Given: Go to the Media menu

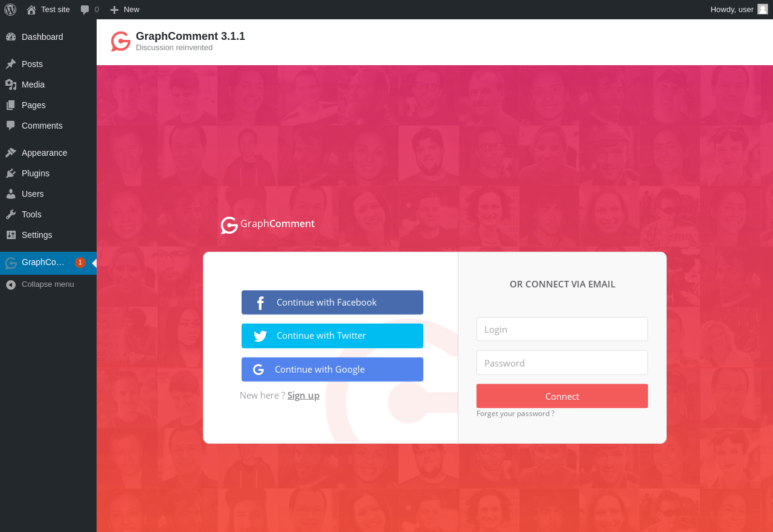Looking at the screenshot, I should [x=48, y=85].
